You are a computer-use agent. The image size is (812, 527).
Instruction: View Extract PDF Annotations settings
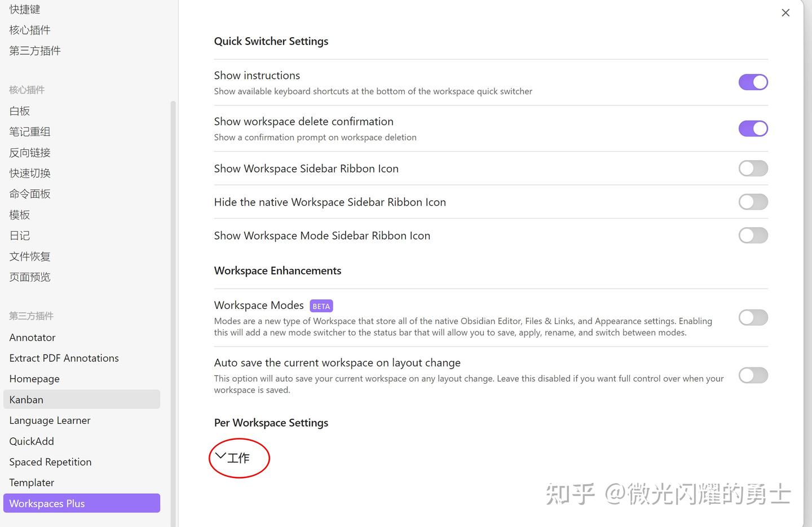click(x=64, y=357)
